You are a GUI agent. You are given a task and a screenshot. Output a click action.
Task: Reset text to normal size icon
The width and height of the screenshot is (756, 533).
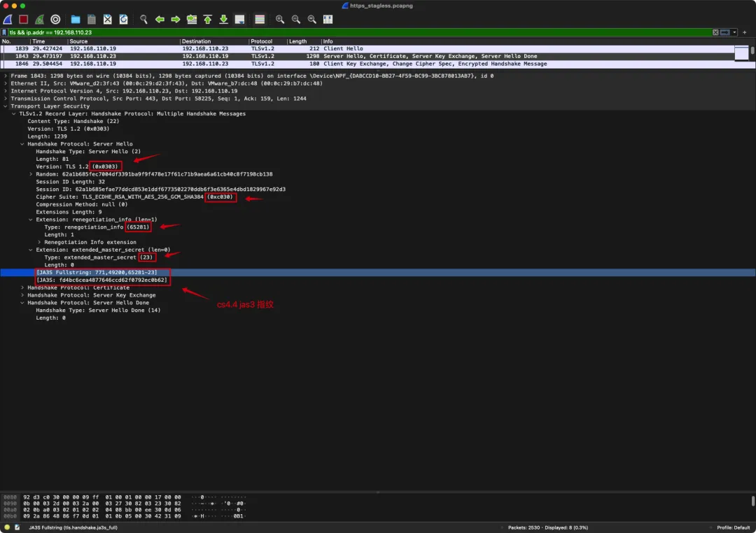312,20
